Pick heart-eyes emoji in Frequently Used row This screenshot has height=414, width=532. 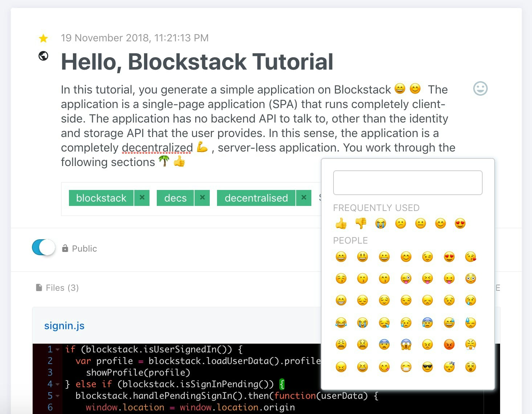pyautogui.click(x=460, y=223)
